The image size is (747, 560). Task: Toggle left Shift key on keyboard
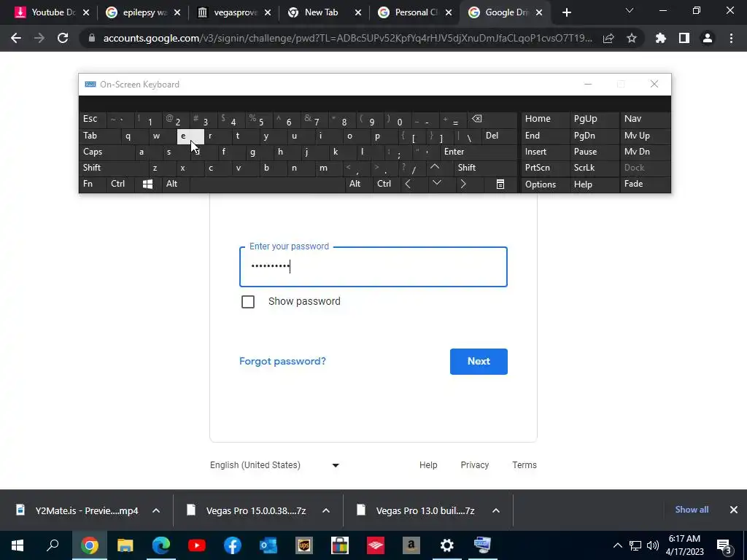click(115, 168)
